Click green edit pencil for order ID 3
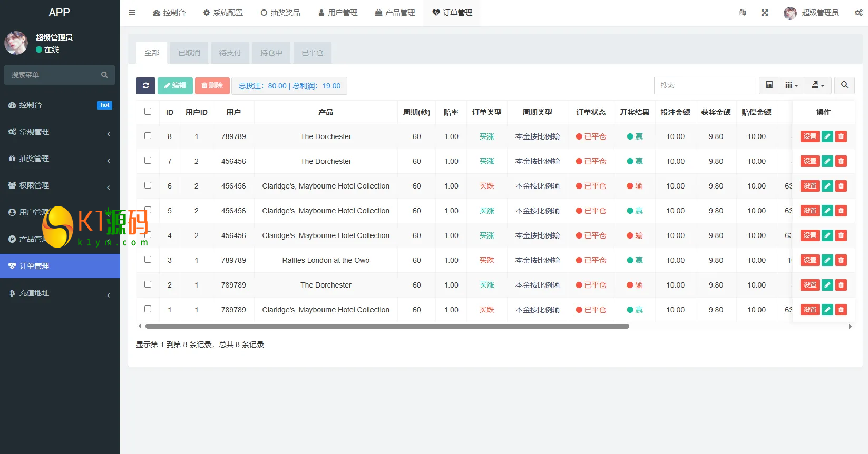 pyautogui.click(x=827, y=260)
